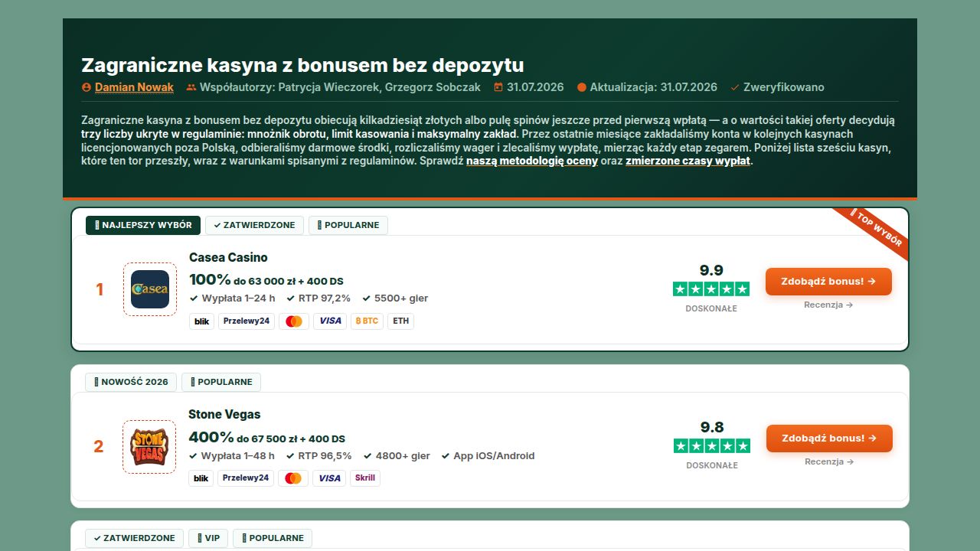Click the Casea Casino logo
The height and width of the screenshot is (551, 980).
150,289
